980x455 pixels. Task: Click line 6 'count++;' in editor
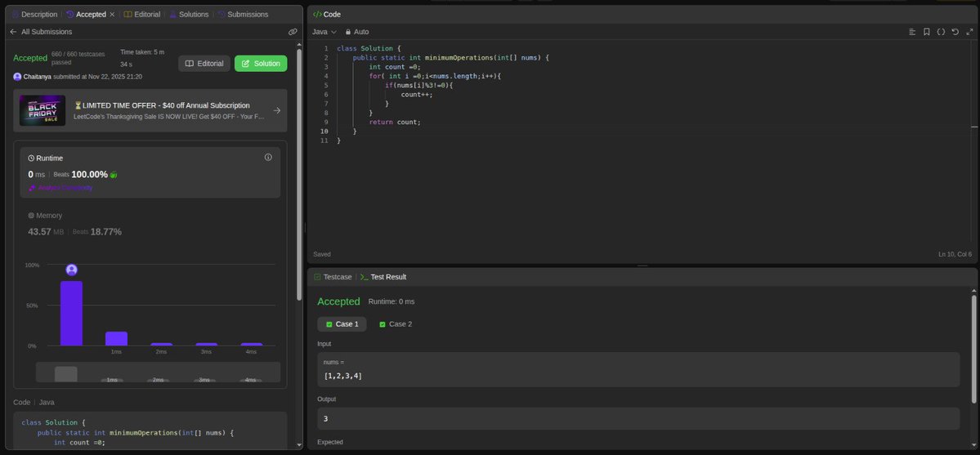pos(417,95)
